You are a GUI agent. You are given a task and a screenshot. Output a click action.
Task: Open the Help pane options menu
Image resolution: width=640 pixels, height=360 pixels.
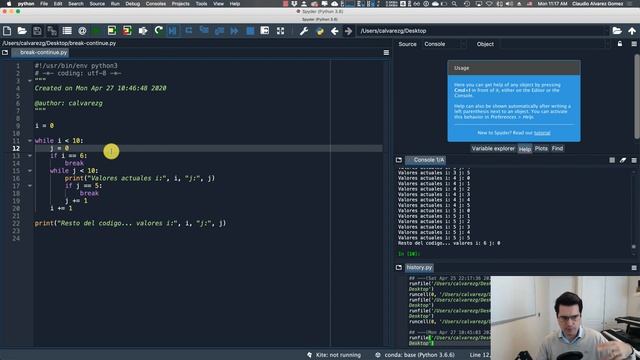(x=634, y=44)
